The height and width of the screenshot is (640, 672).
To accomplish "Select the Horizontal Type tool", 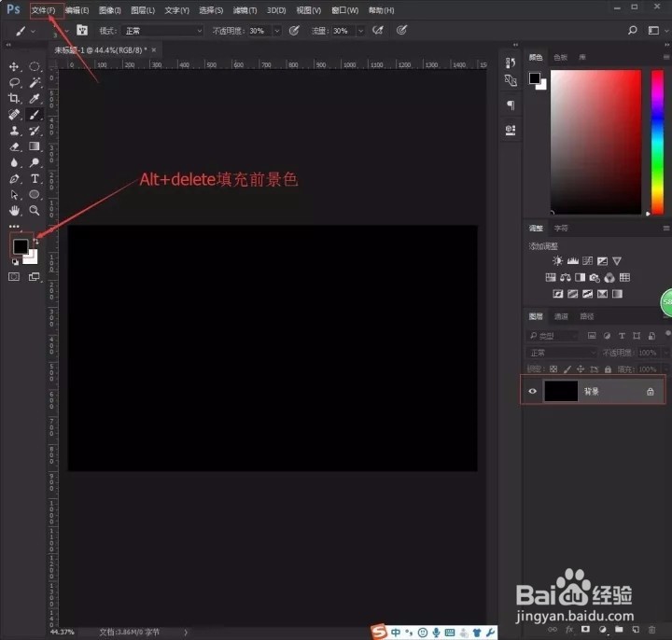I will coord(35,178).
